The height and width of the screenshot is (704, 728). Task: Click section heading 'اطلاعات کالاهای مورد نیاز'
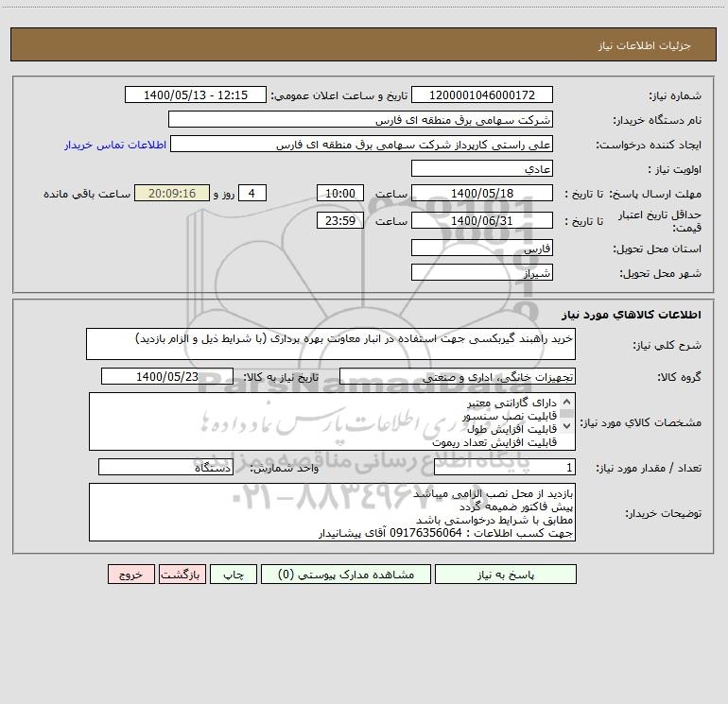(x=631, y=315)
